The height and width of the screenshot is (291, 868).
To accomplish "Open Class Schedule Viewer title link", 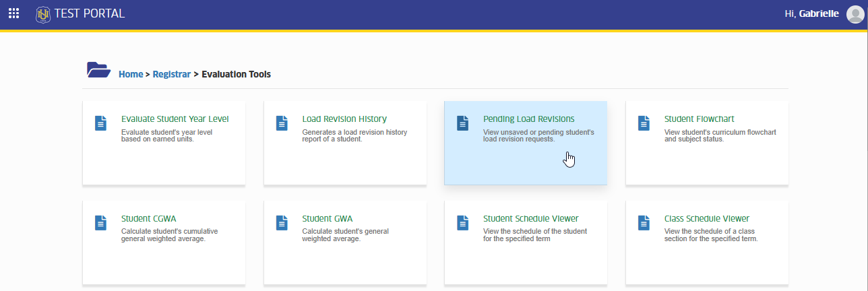I will click(x=707, y=219).
